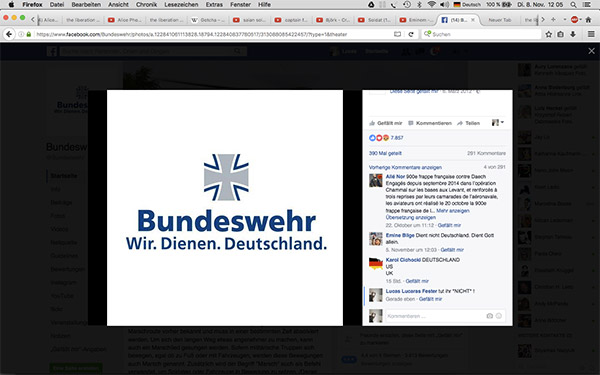Viewport: 600px width, 375px height.
Task: Open a new tab with the plus icon
Action: coord(553,20)
